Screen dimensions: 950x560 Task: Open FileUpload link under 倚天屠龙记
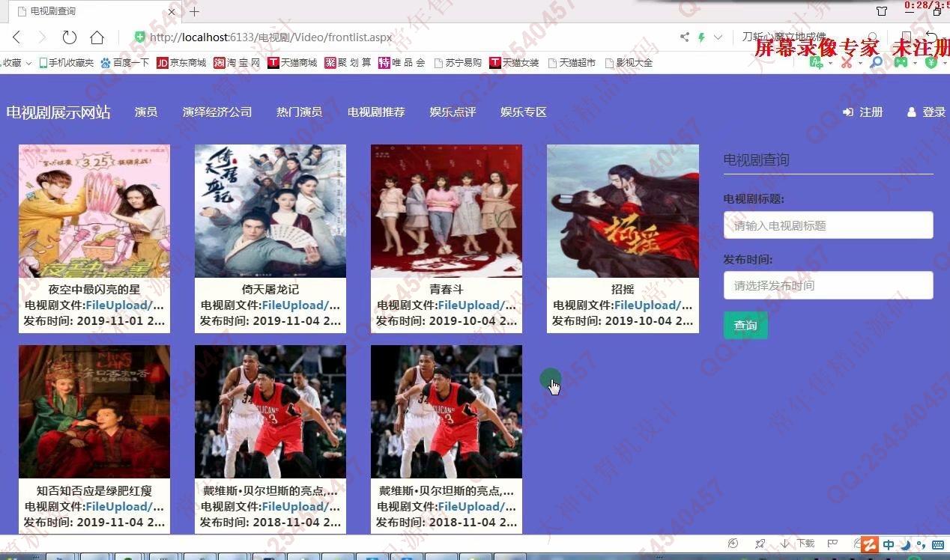click(x=300, y=305)
